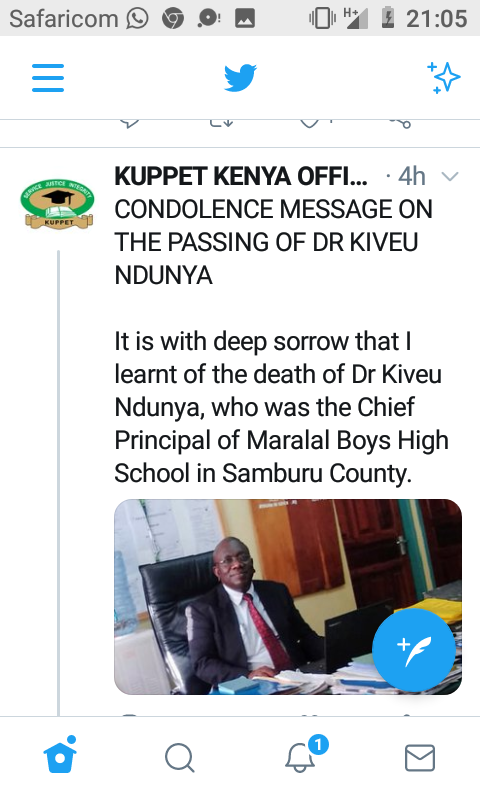480x800 pixels.
Task: Go to the Home tab
Action: (x=60, y=755)
